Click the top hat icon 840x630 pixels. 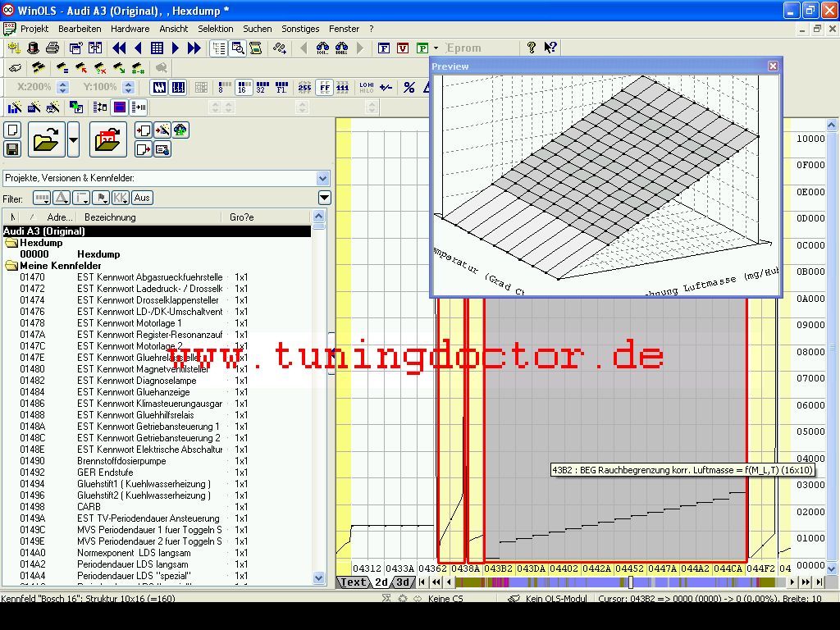(33, 48)
